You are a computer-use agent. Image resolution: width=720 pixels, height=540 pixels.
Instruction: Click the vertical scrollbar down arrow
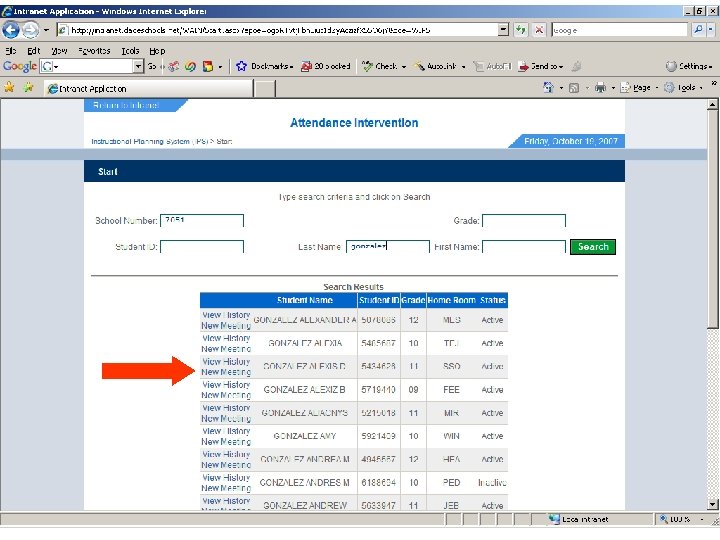(x=712, y=504)
